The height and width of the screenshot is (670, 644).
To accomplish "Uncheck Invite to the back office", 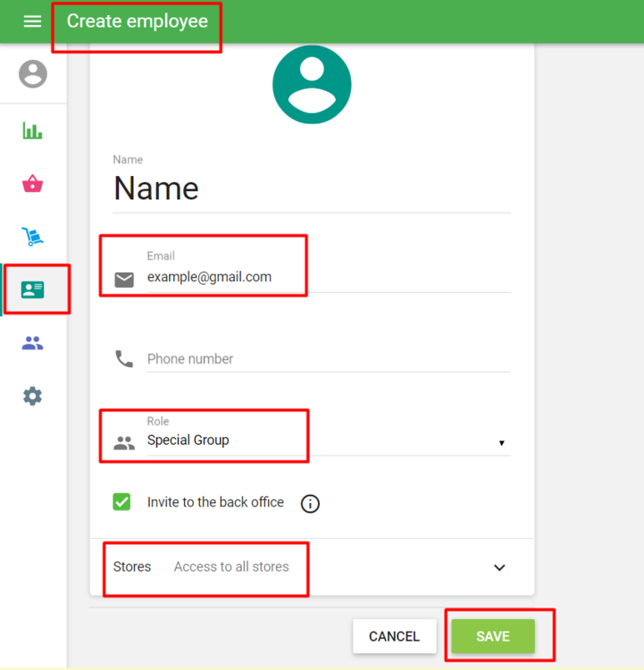I will click(x=122, y=502).
